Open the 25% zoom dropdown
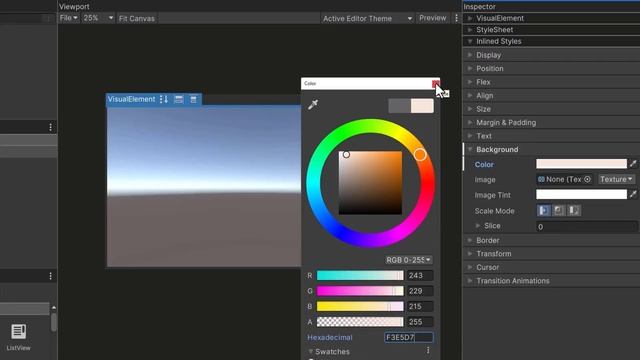Screen dimensions: 640x360 98,18
